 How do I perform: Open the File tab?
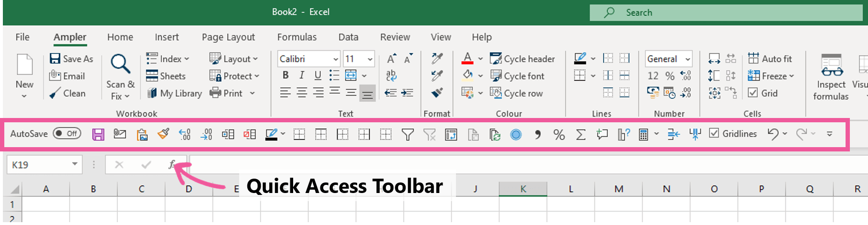pos(22,37)
